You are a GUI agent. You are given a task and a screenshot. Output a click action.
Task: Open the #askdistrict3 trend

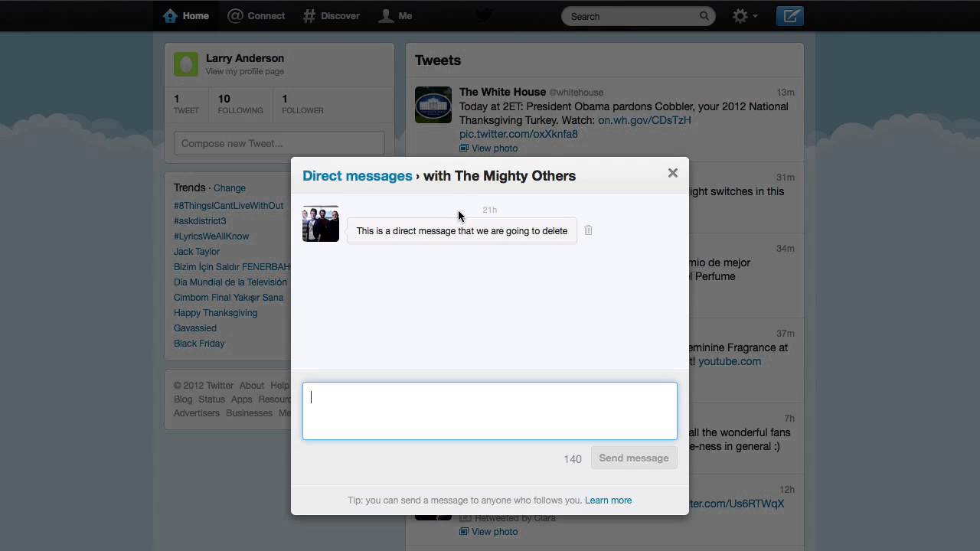(200, 221)
